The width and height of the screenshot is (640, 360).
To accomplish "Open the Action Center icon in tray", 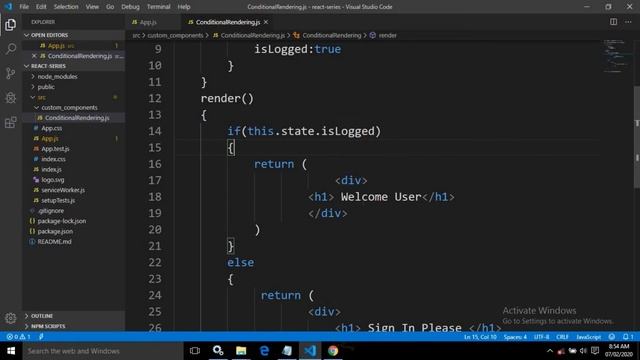I will (595, 351).
